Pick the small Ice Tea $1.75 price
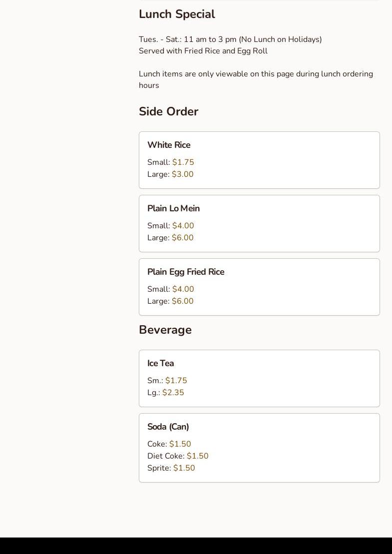392x554 pixels. pyautogui.click(x=176, y=381)
